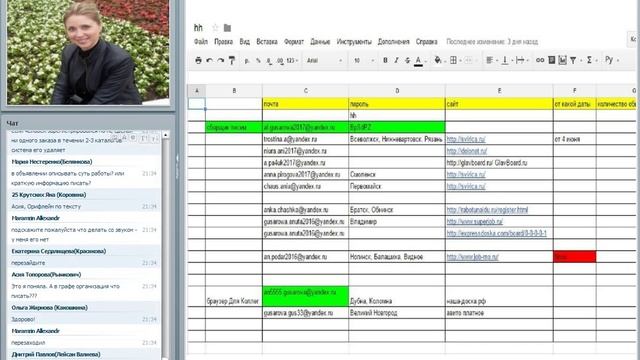The height and width of the screenshot is (360, 640).
Task: Open the Functions (Σ) menu
Action: 589,60
